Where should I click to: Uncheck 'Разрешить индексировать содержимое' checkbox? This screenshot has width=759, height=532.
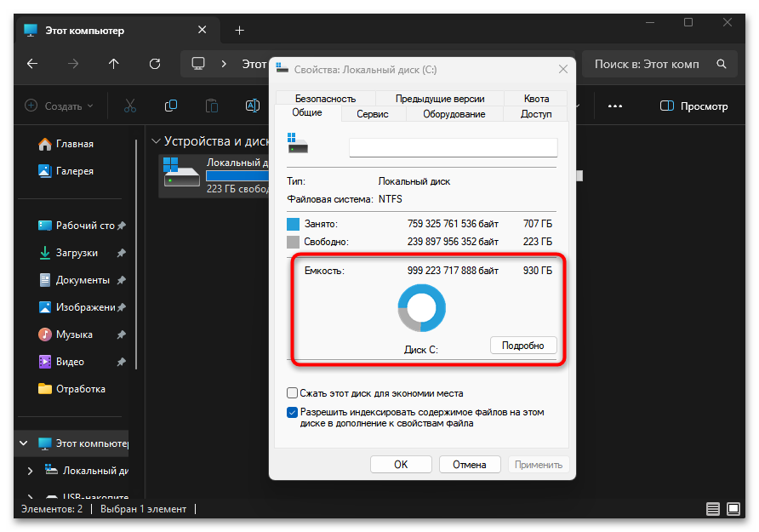pyautogui.click(x=292, y=412)
